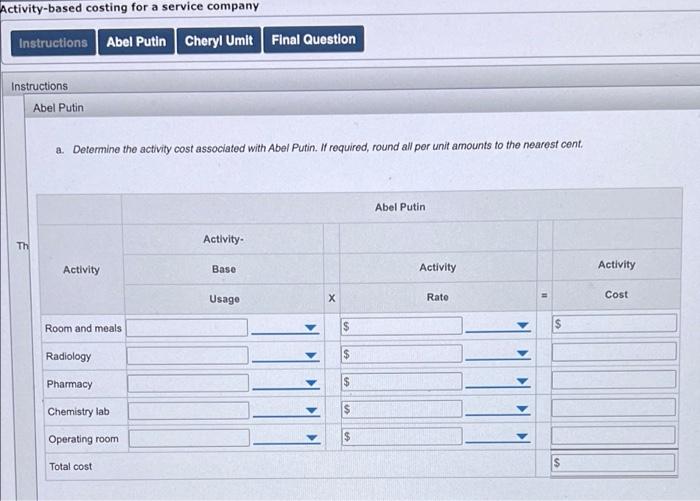The width and height of the screenshot is (700, 501).
Task: Open Room and meals rate unit dropdown
Action: coord(498,326)
